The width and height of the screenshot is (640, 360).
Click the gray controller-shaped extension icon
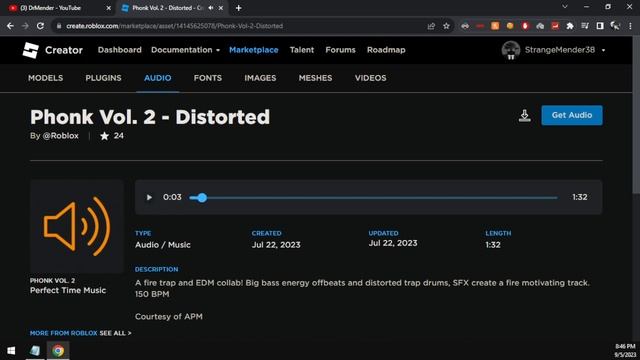465,26
